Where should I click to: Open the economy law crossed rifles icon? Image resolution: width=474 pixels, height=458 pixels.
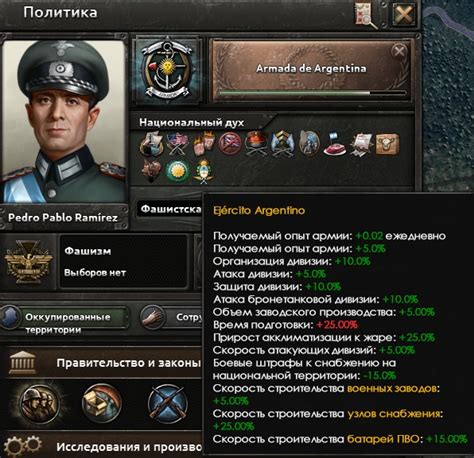pos(167,403)
